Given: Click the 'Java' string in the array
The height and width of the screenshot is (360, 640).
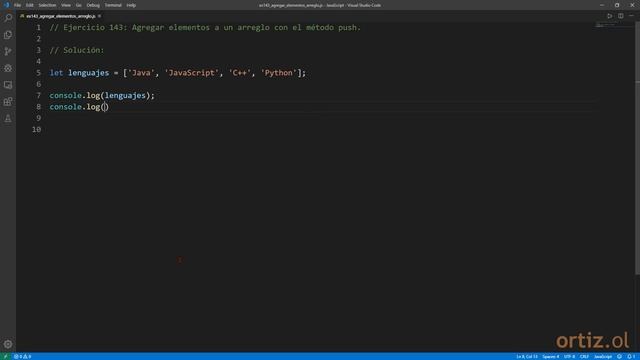Looking at the screenshot, I should (141, 73).
